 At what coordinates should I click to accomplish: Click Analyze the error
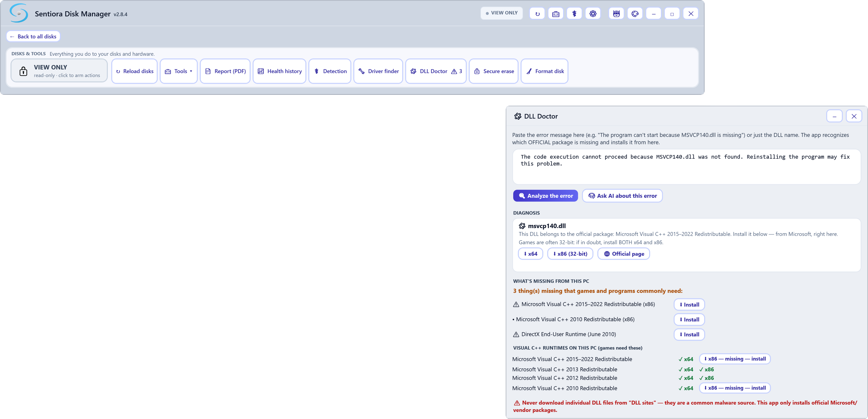(x=545, y=196)
